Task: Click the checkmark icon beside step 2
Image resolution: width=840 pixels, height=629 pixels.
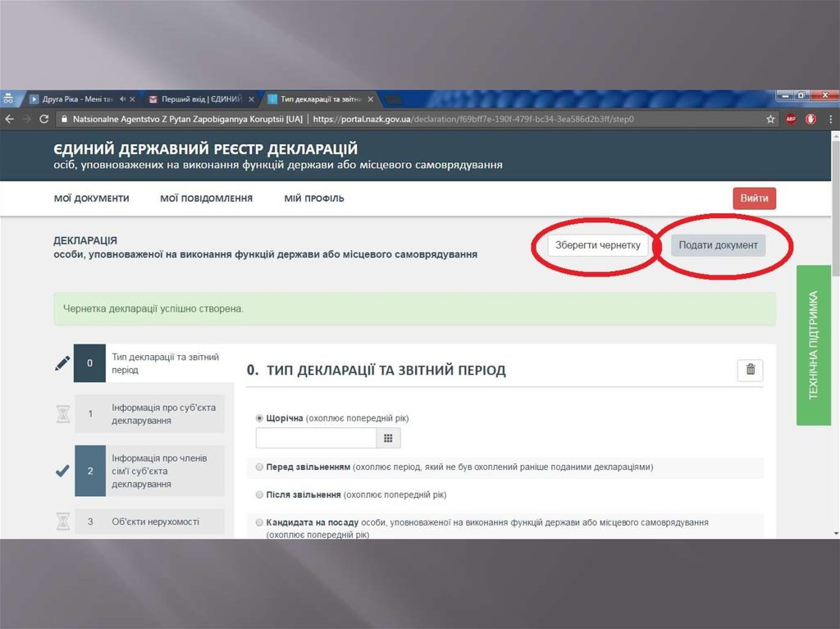Action: (x=62, y=471)
